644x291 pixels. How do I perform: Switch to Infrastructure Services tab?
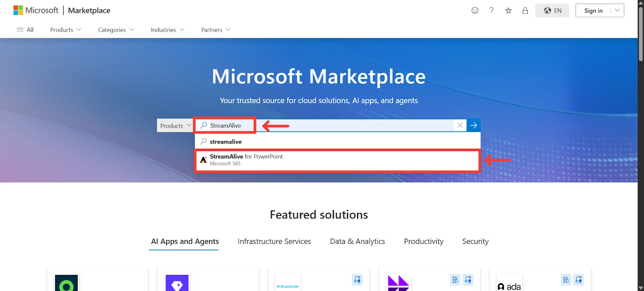(275, 241)
